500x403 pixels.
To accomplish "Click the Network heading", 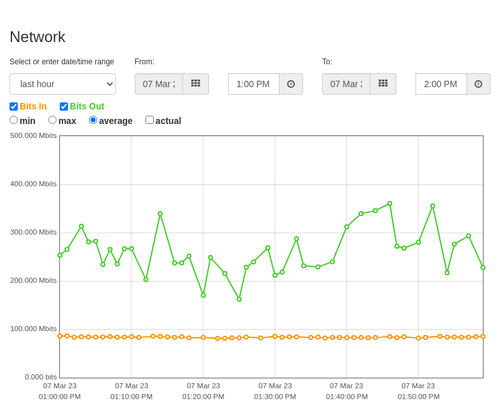I will pos(37,37).
